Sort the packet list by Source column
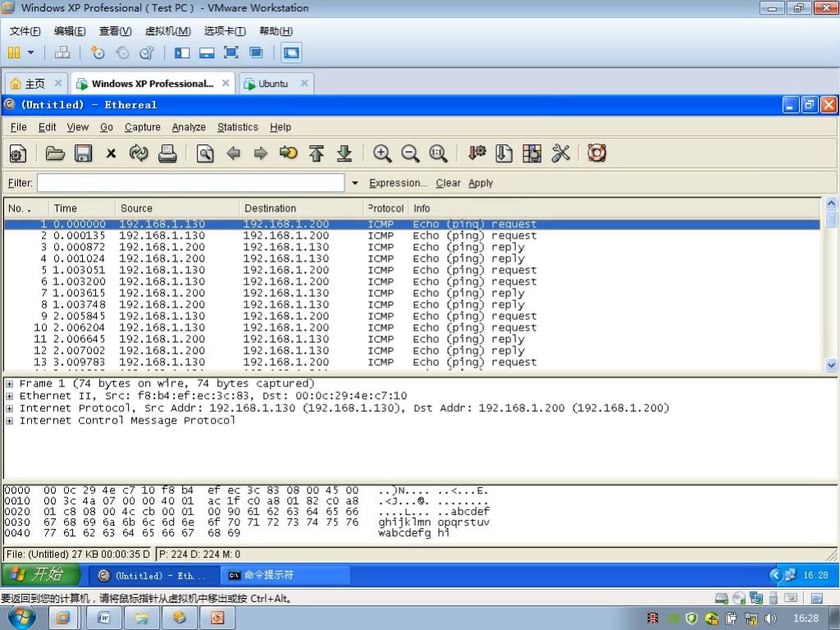 [x=177, y=208]
